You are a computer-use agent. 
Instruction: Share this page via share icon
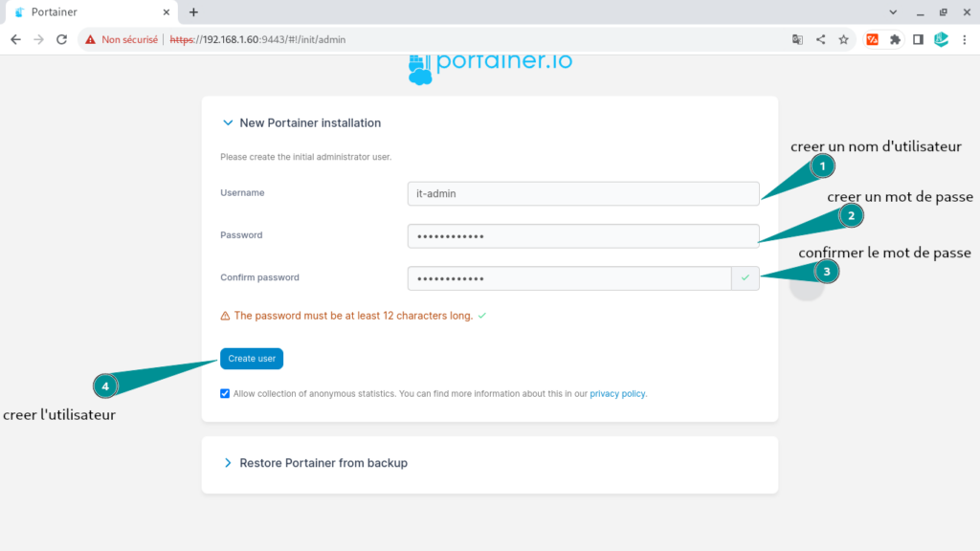point(820,39)
